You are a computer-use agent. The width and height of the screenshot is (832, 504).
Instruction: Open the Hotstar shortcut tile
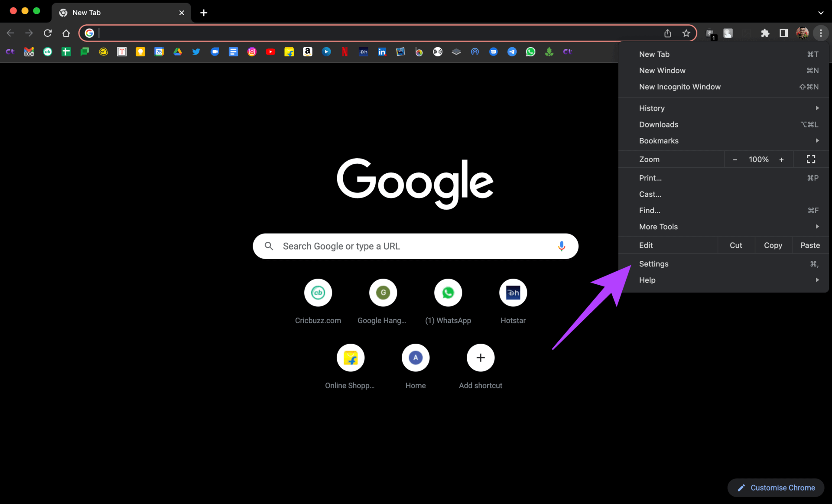tap(513, 302)
